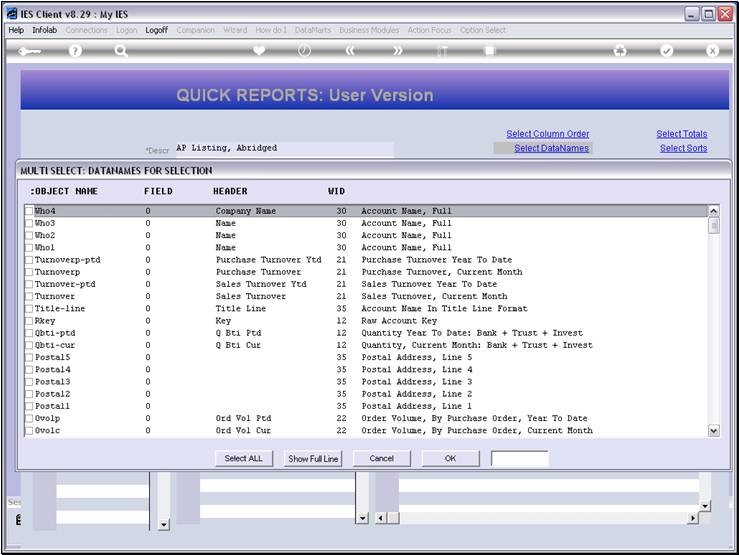The height and width of the screenshot is (555, 739).
Task: Tick the Postal5 checkbox
Action: click(x=29, y=358)
